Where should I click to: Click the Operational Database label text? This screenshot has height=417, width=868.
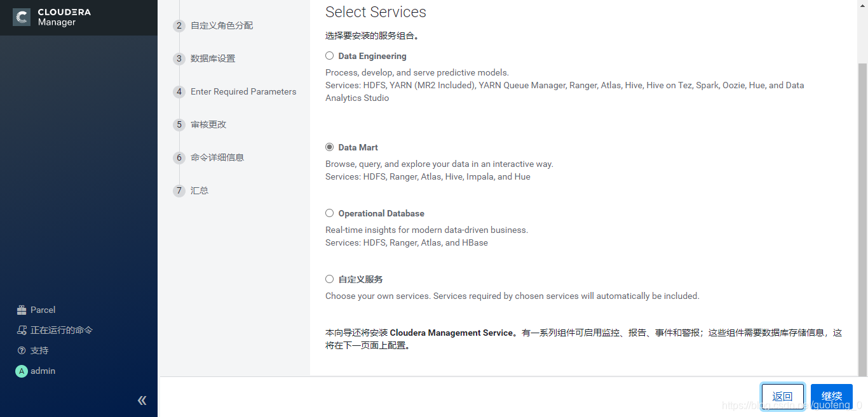coord(381,213)
